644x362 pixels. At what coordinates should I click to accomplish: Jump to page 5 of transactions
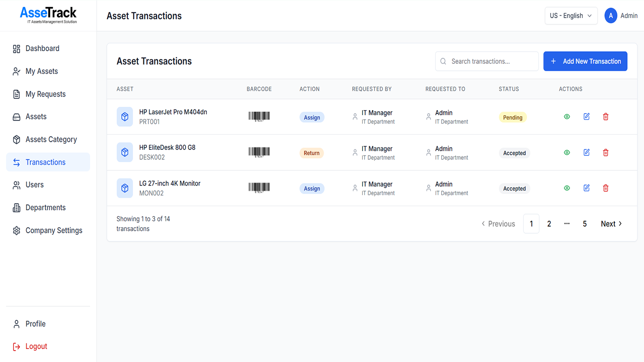tap(585, 224)
